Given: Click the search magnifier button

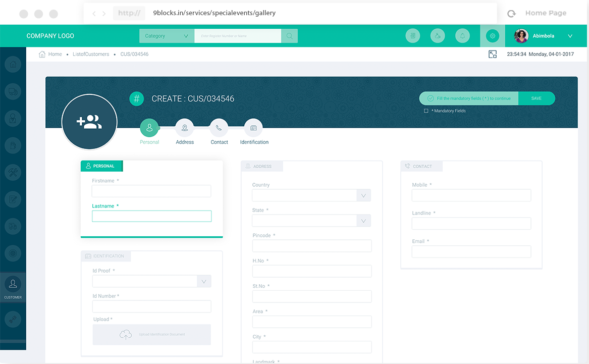Looking at the screenshot, I should coord(289,36).
